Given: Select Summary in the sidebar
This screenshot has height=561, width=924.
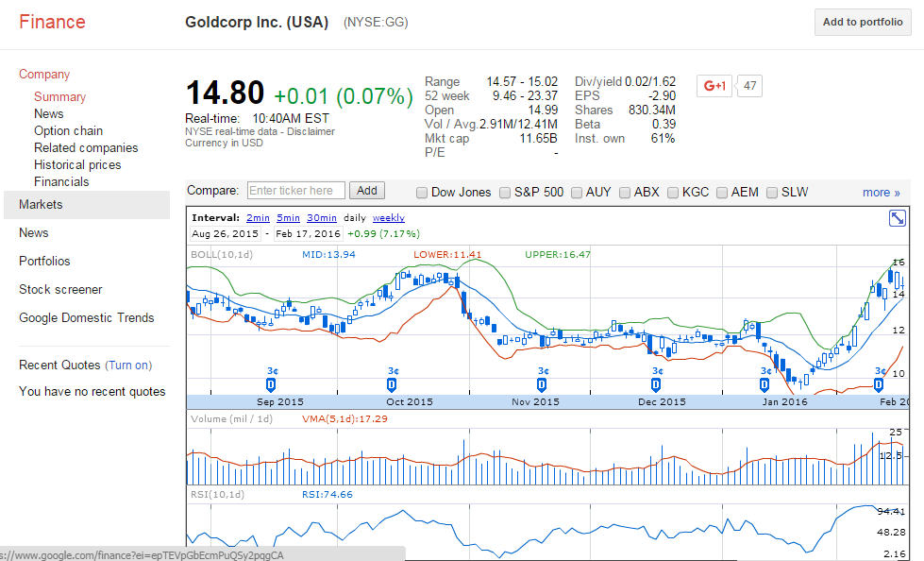Looking at the screenshot, I should pyautogui.click(x=60, y=96).
